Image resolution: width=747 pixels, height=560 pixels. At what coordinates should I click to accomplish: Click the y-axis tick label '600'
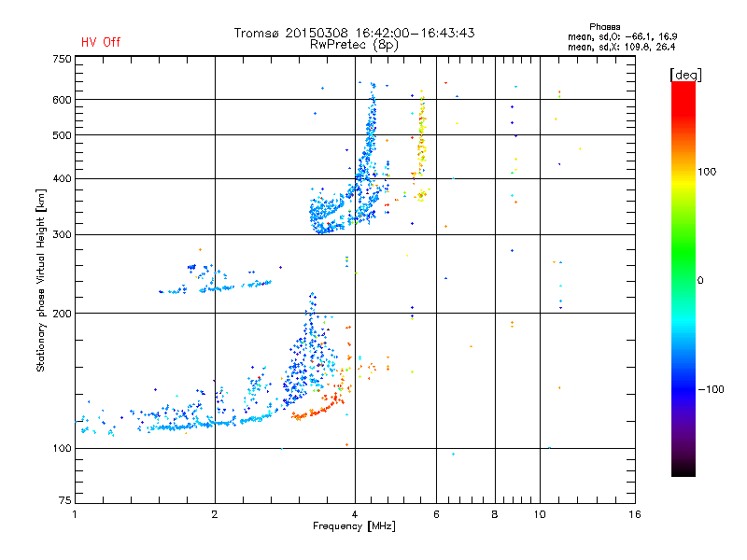click(62, 100)
